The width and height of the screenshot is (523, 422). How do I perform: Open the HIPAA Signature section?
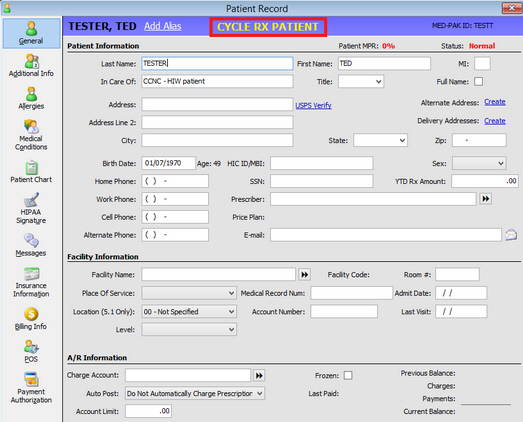point(31,208)
